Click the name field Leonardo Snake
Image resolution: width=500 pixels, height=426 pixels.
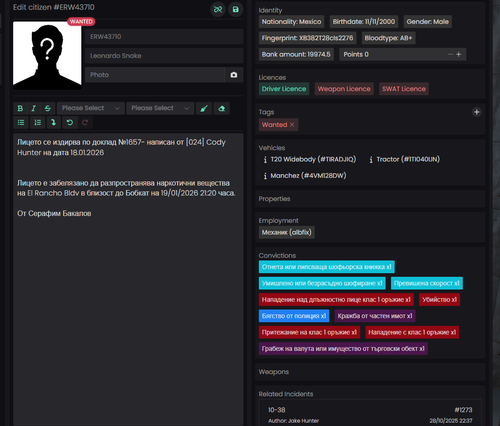click(164, 56)
